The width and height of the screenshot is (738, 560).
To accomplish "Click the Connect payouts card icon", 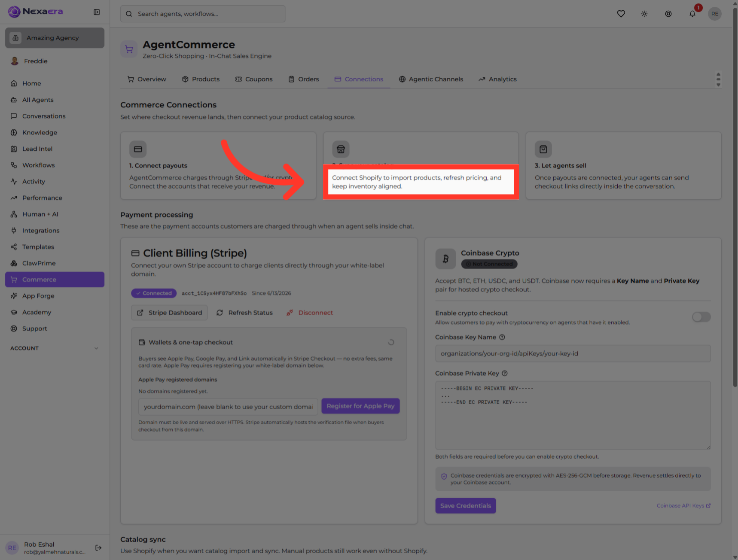I will (x=138, y=149).
